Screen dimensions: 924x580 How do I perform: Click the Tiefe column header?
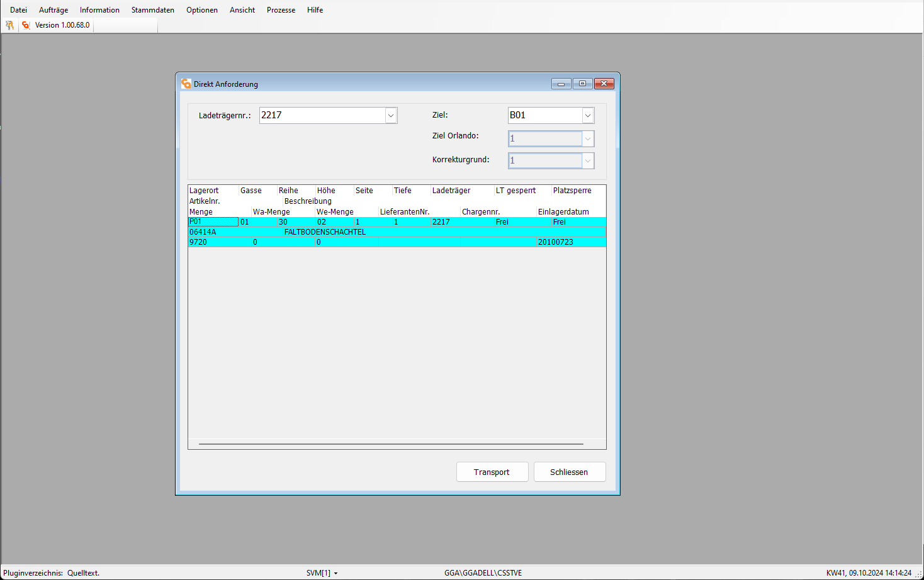tap(403, 191)
